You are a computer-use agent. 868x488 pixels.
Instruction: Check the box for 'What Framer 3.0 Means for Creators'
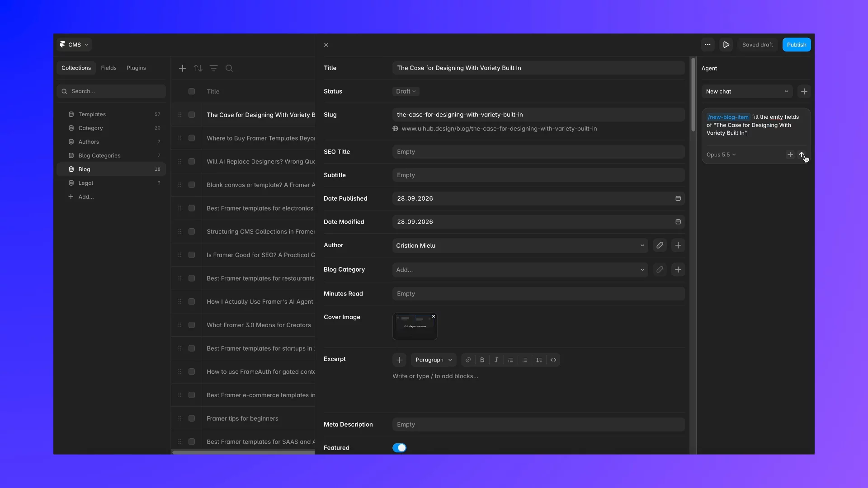point(192,325)
